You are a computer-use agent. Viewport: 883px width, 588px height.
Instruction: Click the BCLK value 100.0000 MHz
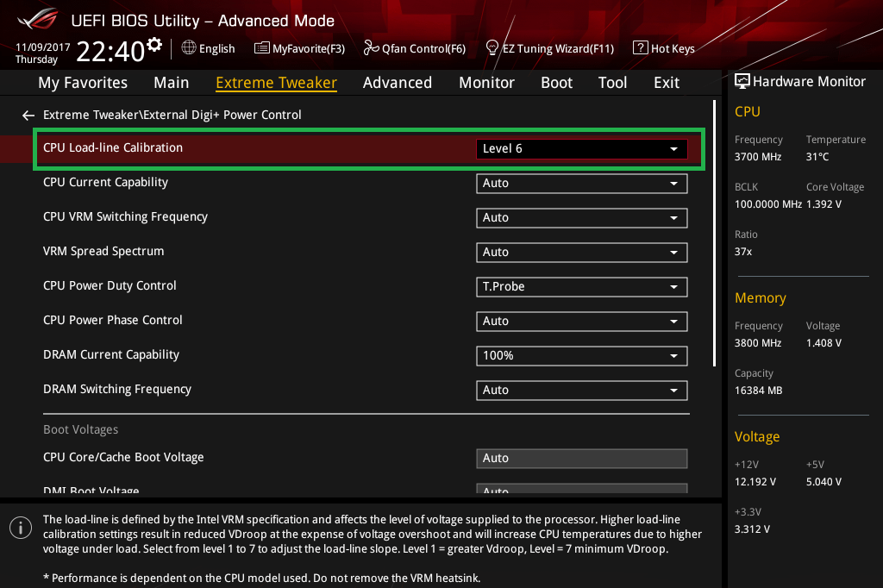pos(768,204)
